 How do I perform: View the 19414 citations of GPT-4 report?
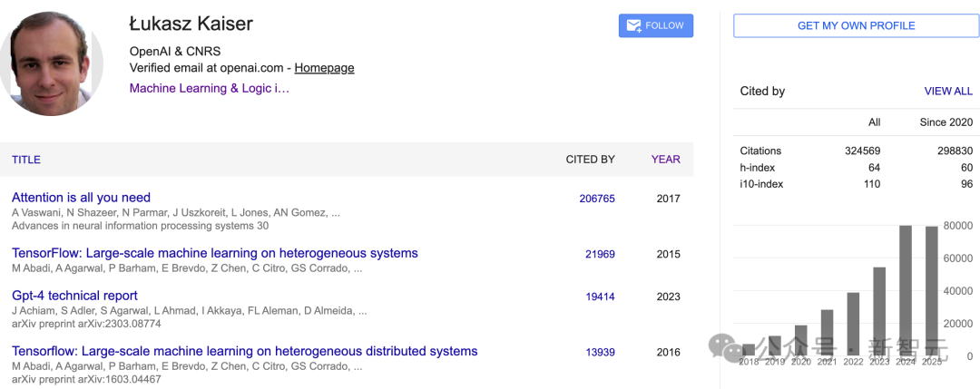pyautogui.click(x=600, y=297)
